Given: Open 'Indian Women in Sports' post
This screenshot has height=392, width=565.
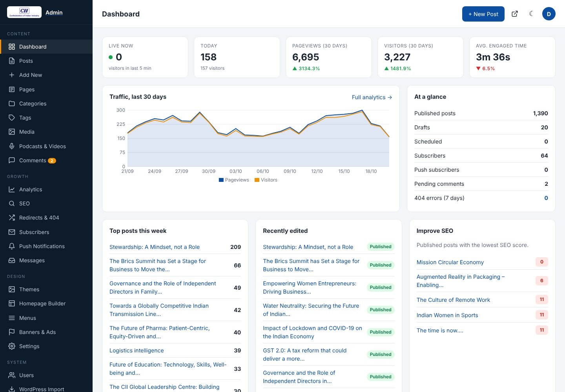Looking at the screenshot, I should click(447, 315).
